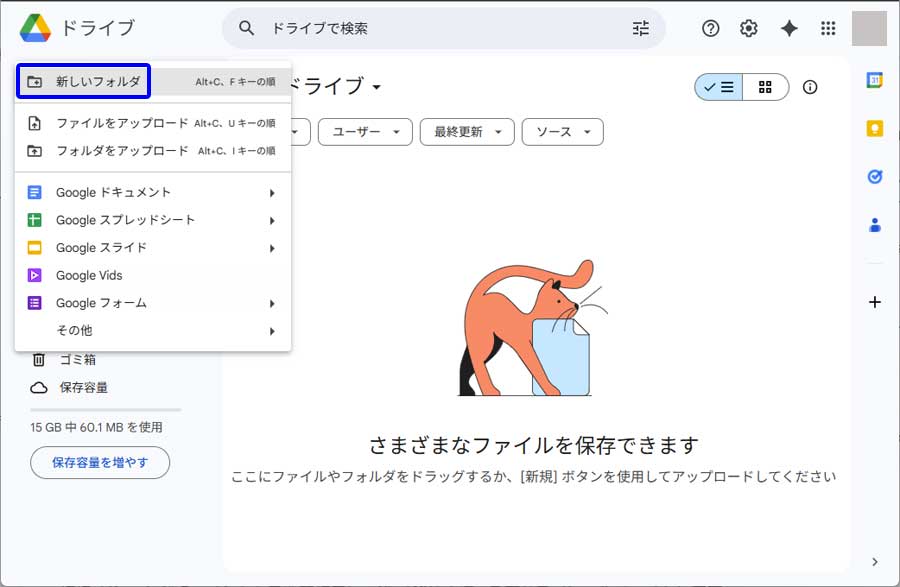Open Contacts in side panel
Viewport: 900px width, 587px height.
(x=875, y=225)
